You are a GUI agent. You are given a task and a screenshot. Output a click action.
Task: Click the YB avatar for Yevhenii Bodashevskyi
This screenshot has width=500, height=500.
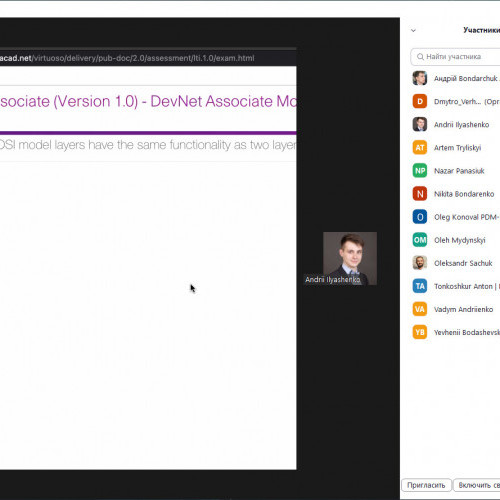[x=420, y=332]
